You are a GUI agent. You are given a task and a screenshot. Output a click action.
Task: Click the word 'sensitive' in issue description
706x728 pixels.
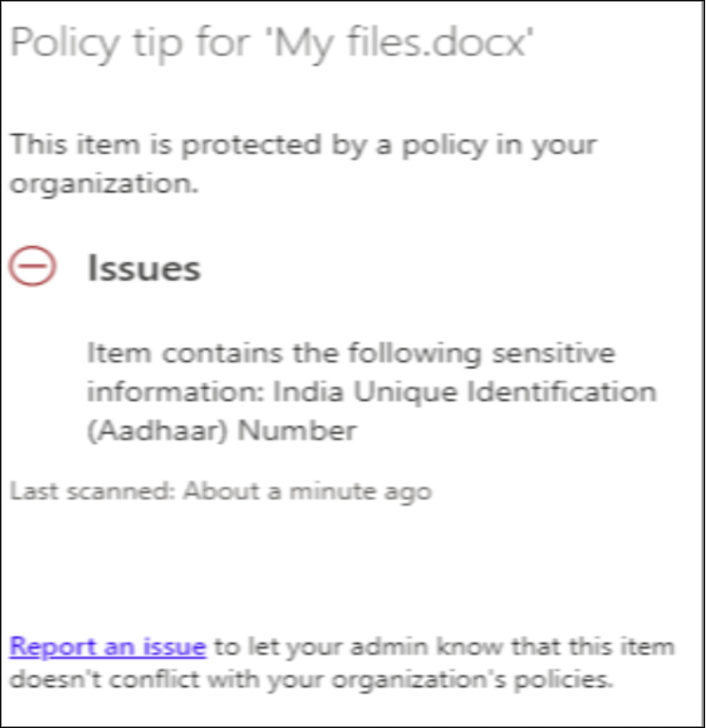pyautogui.click(x=554, y=353)
